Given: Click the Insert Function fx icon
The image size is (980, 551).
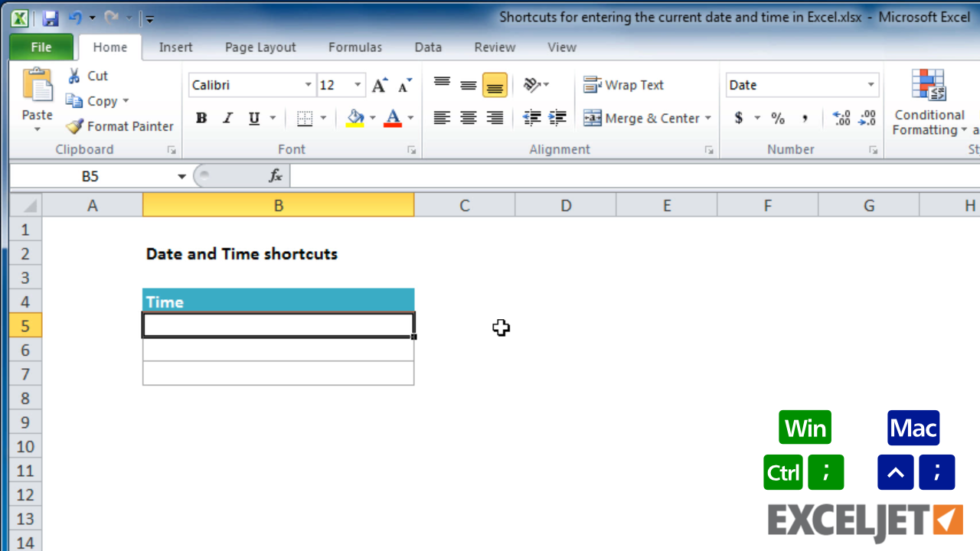Looking at the screenshot, I should click(x=276, y=176).
